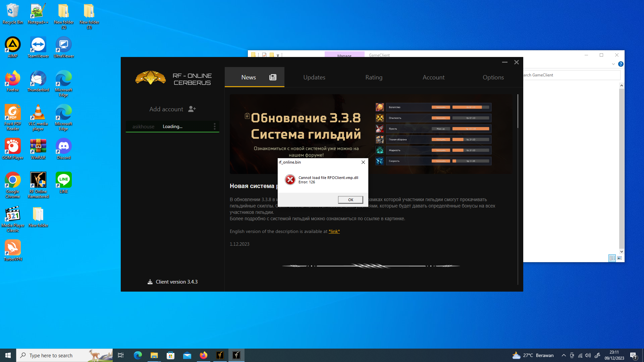Select the Firefox desktop icon
The width and height of the screenshot is (644, 362).
click(13, 81)
